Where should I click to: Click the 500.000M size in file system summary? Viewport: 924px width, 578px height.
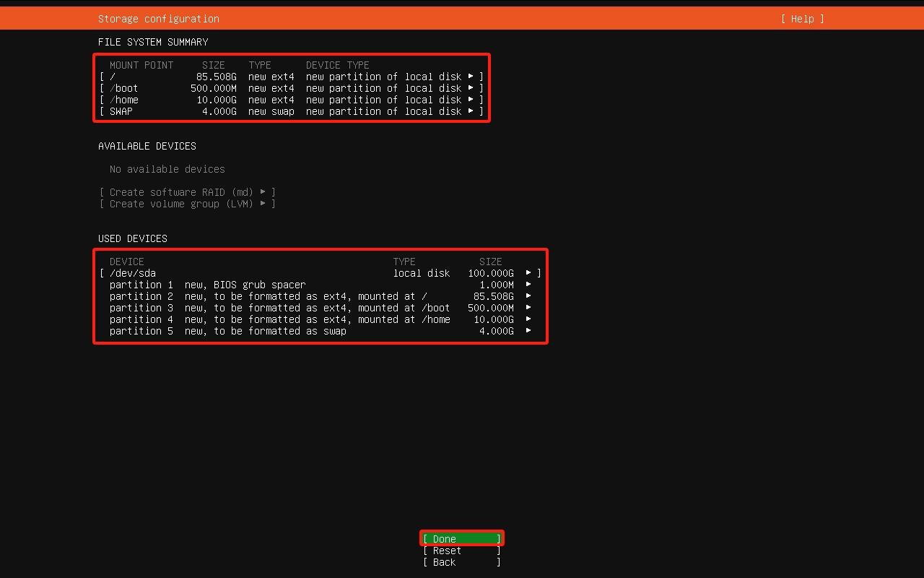click(x=214, y=88)
